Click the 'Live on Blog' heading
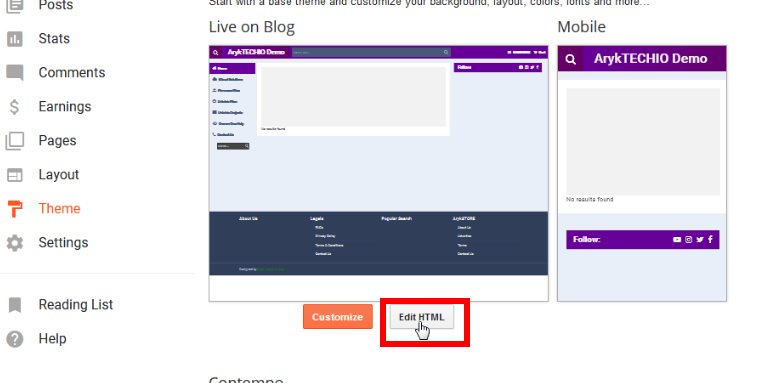778x383 pixels. click(x=252, y=27)
